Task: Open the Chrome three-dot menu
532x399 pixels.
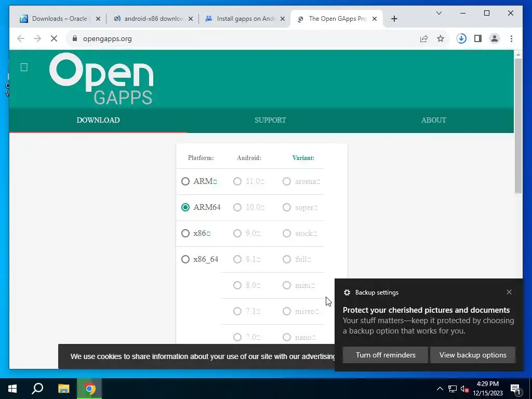Action: click(511, 38)
